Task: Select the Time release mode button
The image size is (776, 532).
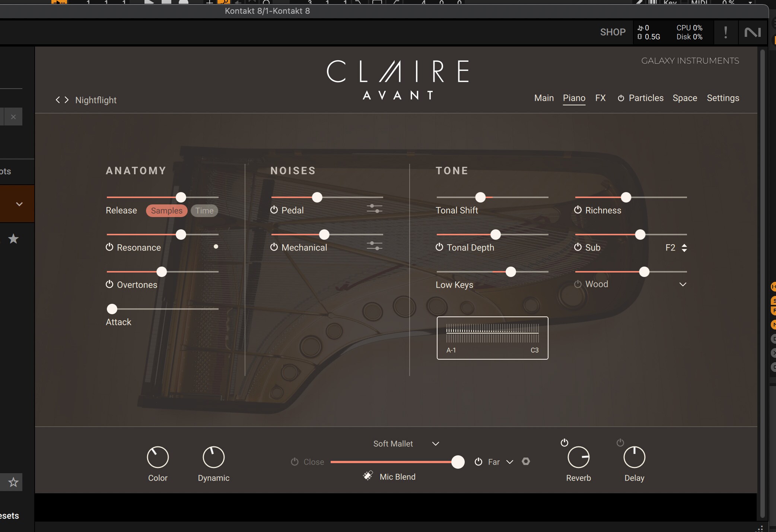Action: (x=204, y=211)
